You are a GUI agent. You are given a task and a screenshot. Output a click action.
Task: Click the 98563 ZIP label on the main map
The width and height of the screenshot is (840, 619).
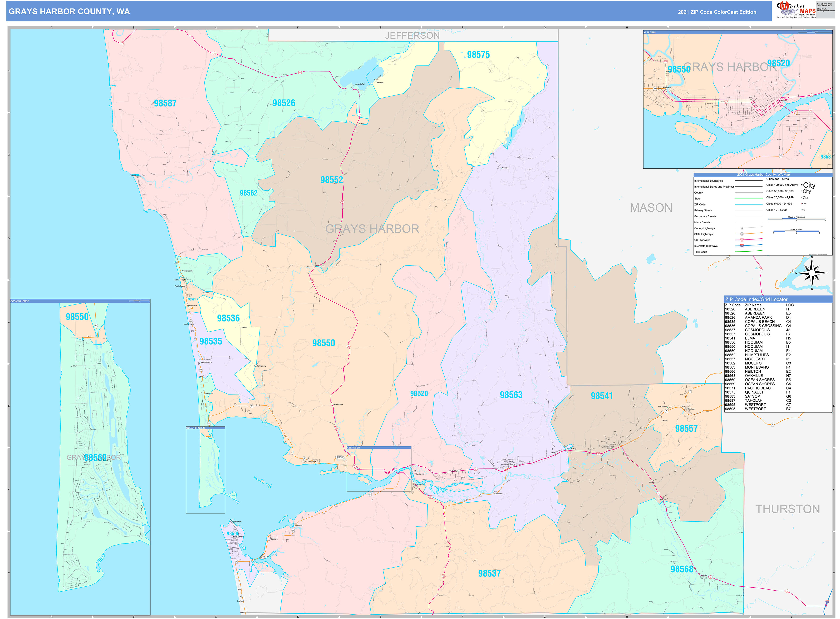(x=511, y=395)
